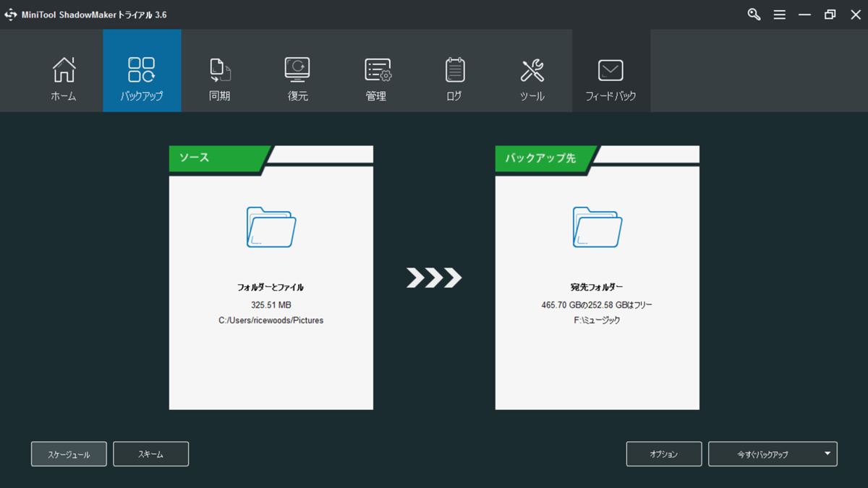Click the source path C:/Users/ricewoods/Pictures
The width and height of the screenshot is (868, 488).
click(x=271, y=320)
